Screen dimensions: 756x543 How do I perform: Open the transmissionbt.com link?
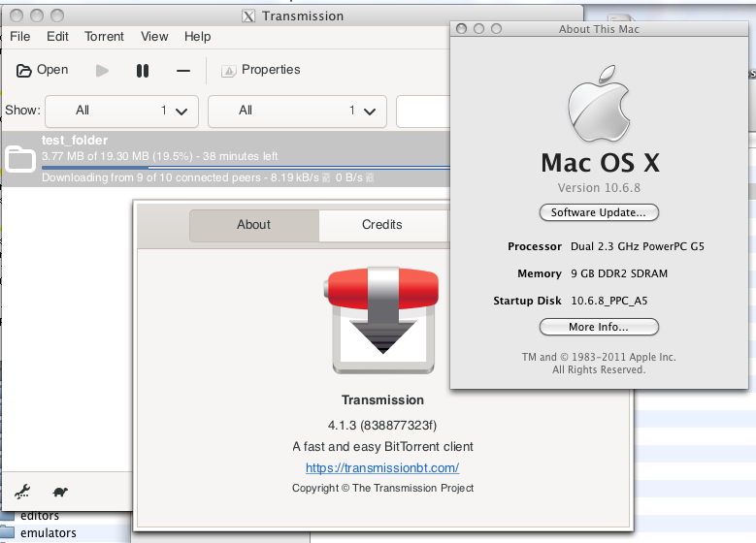point(382,467)
